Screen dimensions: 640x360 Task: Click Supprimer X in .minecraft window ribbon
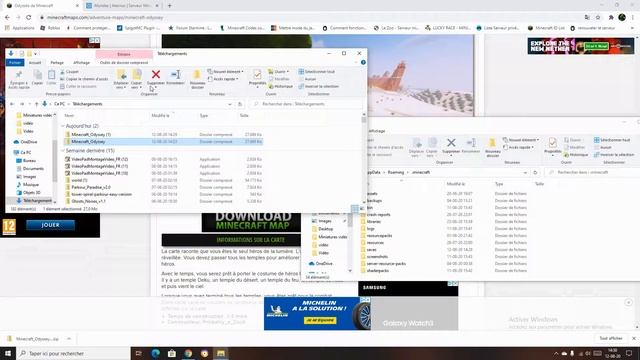coord(451,142)
